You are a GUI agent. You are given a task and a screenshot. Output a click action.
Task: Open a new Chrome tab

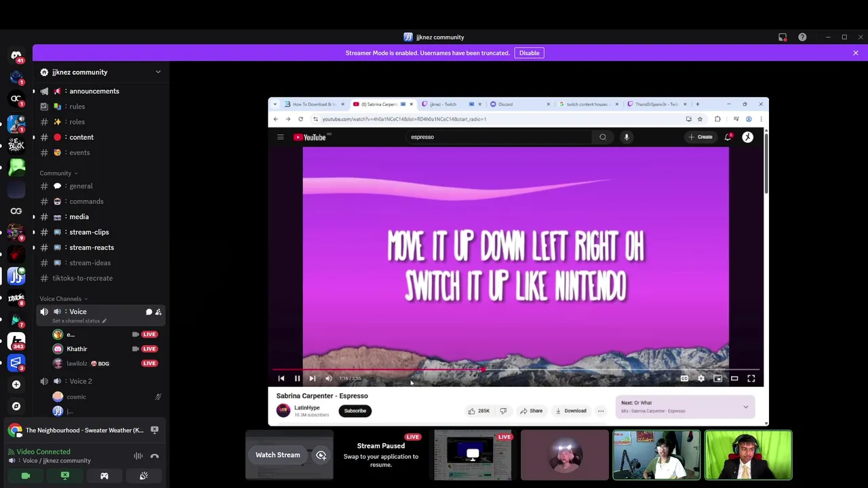tap(697, 104)
